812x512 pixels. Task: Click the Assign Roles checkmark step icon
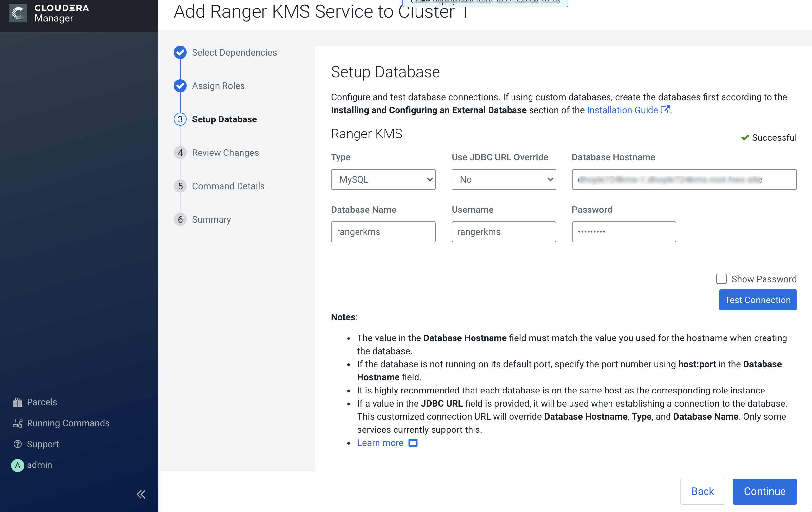pos(180,86)
